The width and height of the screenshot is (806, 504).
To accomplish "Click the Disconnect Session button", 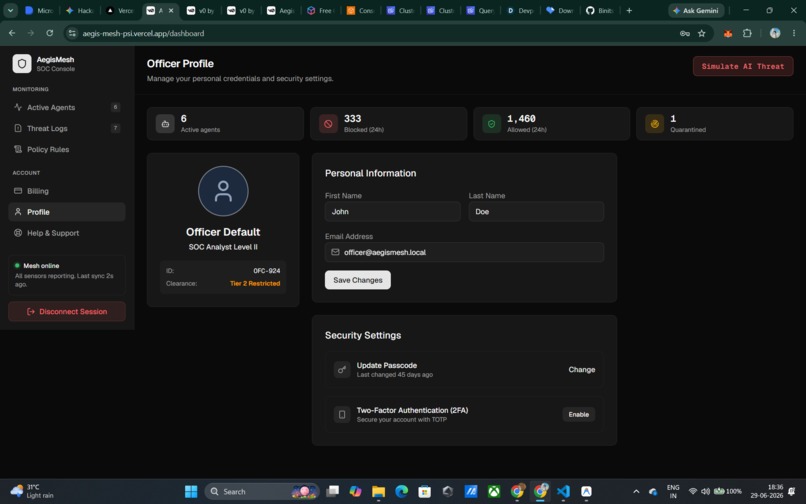I will tap(67, 311).
